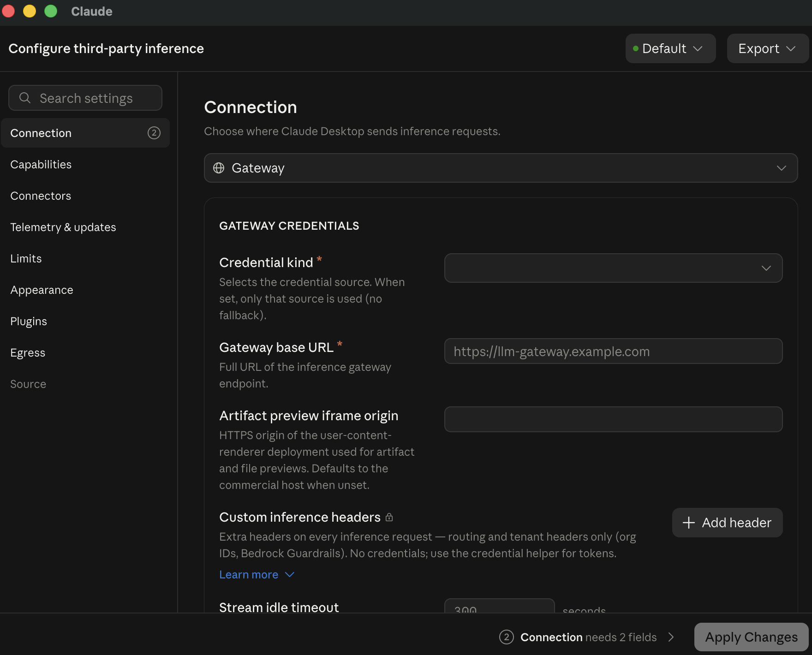812x655 pixels.
Task: Open the Appearance section
Action: [85, 290]
